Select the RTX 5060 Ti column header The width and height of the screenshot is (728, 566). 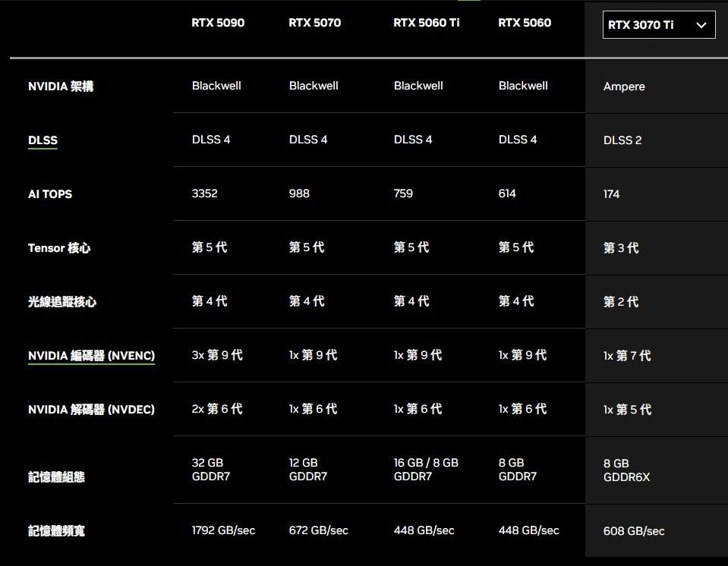tap(426, 23)
